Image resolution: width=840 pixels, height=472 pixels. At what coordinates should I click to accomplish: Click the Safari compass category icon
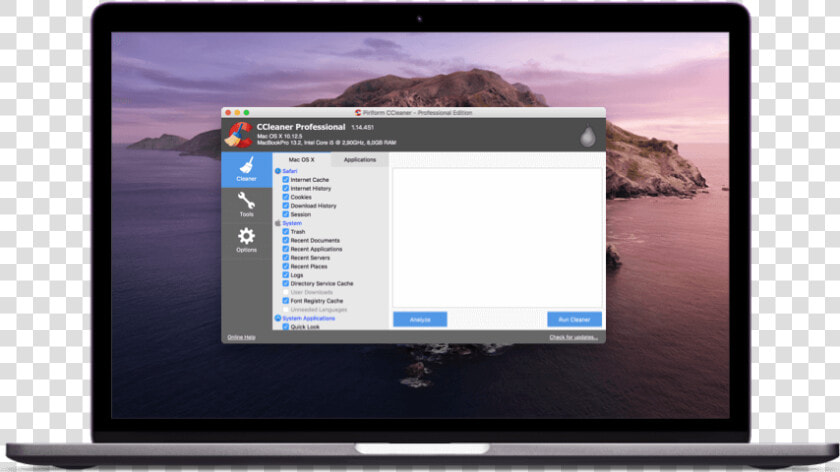278,171
